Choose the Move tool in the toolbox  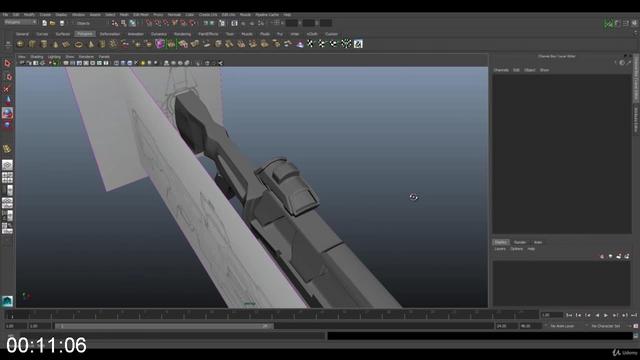(x=7, y=101)
